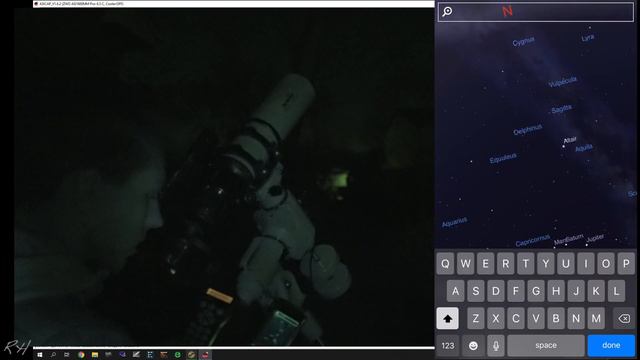Select the Capricornus constellation label
Viewport: 640px width, 360px height.
[533, 241]
